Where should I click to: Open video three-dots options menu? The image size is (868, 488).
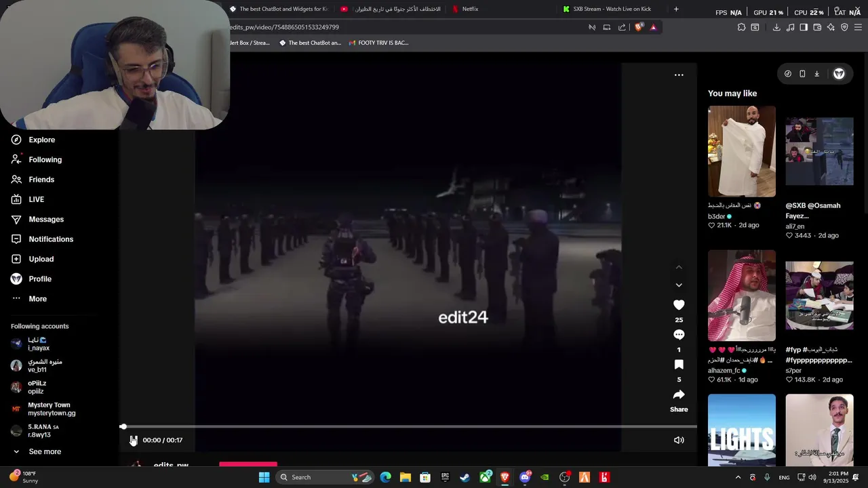tap(679, 75)
